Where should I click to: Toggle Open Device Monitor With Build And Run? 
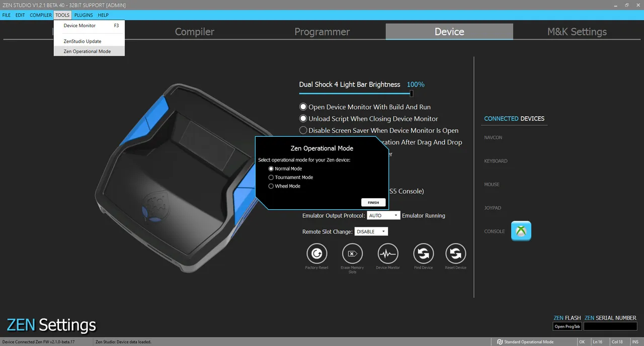click(x=303, y=107)
